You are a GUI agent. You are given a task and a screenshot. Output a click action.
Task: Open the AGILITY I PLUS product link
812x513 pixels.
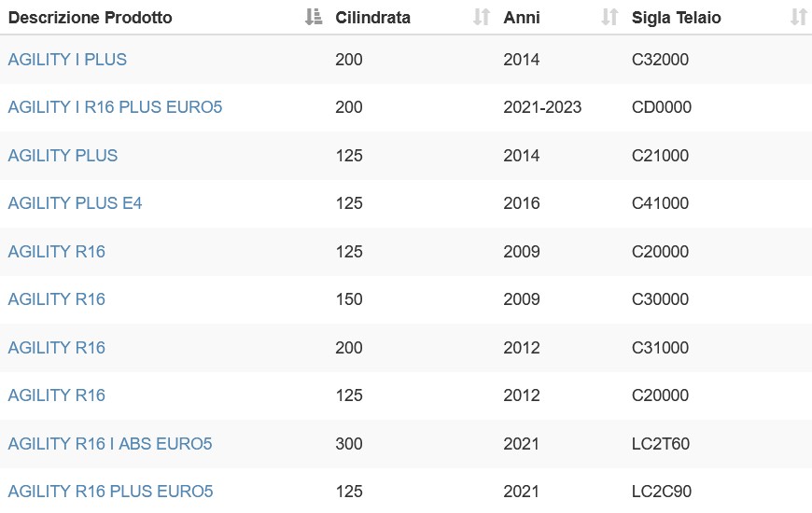pyautogui.click(x=67, y=59)
